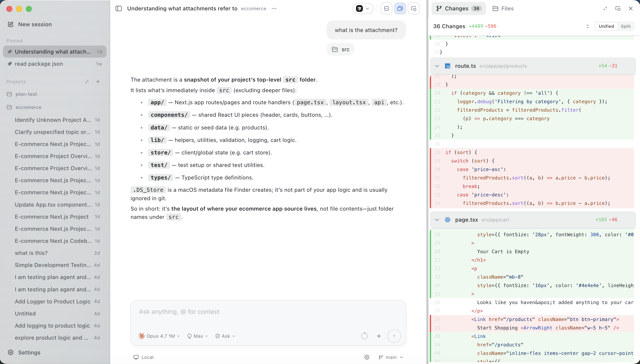Open the Changes tab

coord(459,8)
